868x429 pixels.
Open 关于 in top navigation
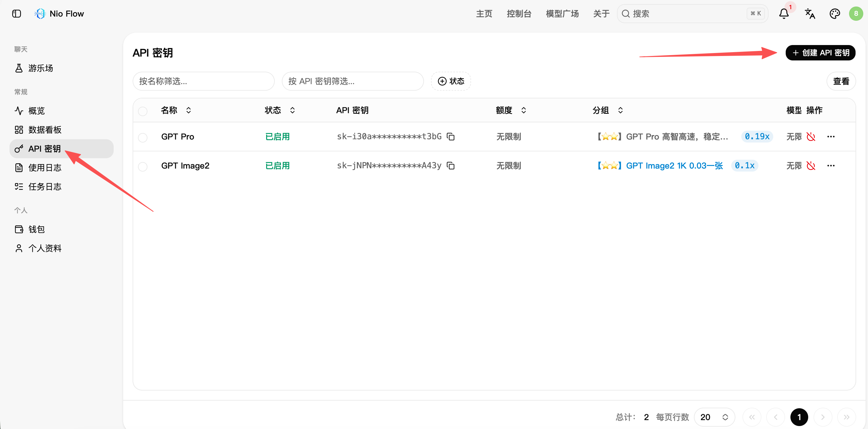(x=601, y=14)
